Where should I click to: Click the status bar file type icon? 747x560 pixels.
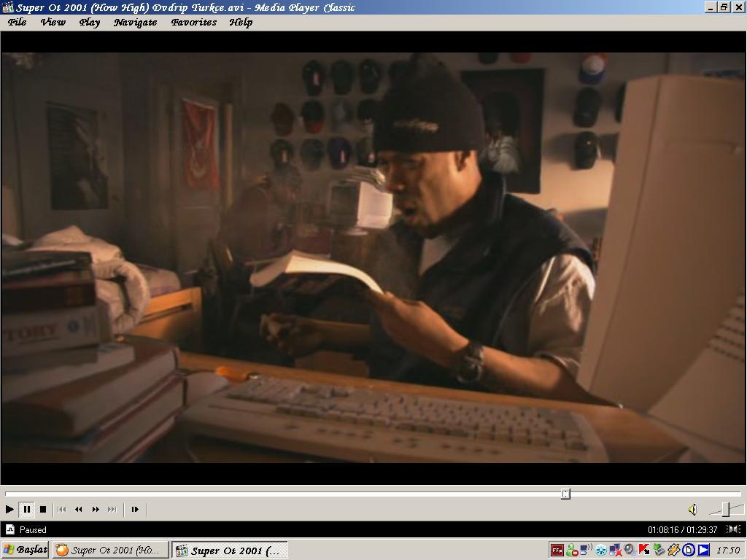click(10, 529)
